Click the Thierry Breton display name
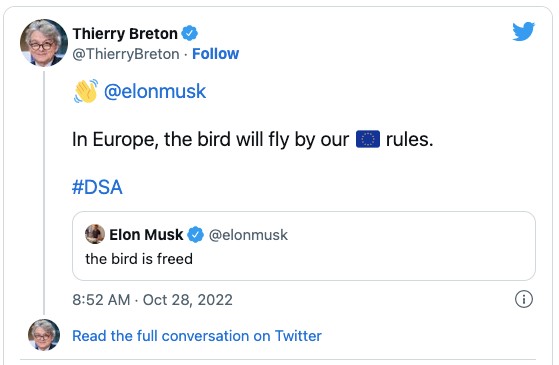The height and width of the screenshot is (365, 559). (125, 34)
